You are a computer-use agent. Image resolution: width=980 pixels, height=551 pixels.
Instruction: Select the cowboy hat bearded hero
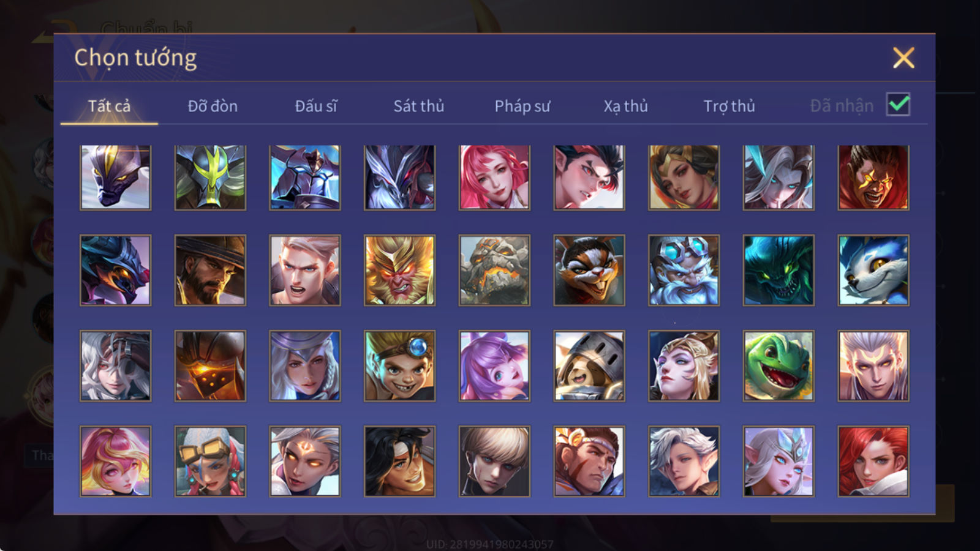tap(210, 270)
